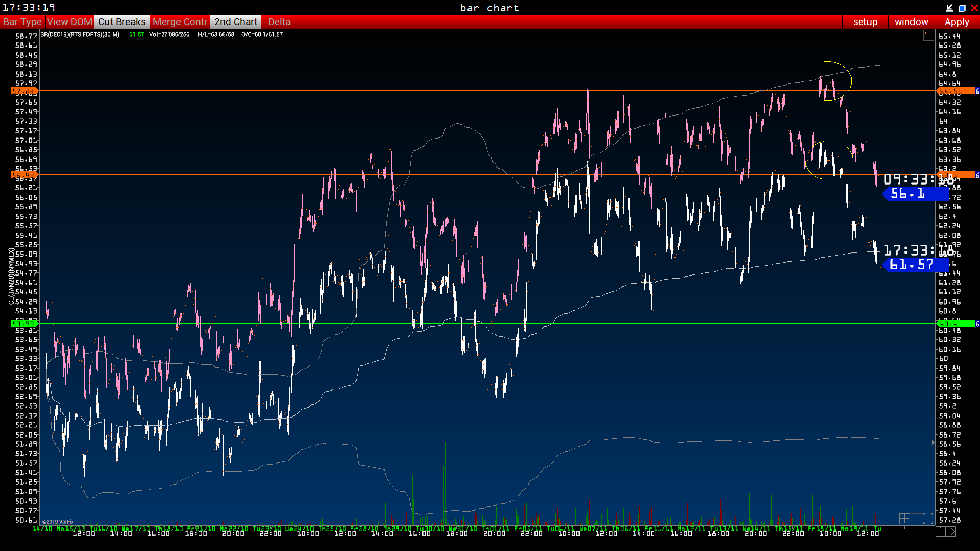
Task: Click the left arrow chart navigation
Action: [x=941, y=532]
